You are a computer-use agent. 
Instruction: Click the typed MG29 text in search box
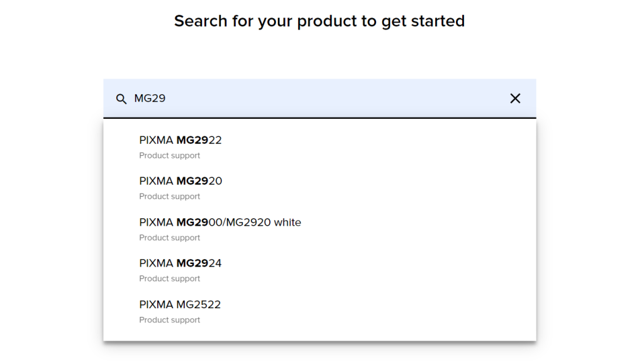(150, 99)
